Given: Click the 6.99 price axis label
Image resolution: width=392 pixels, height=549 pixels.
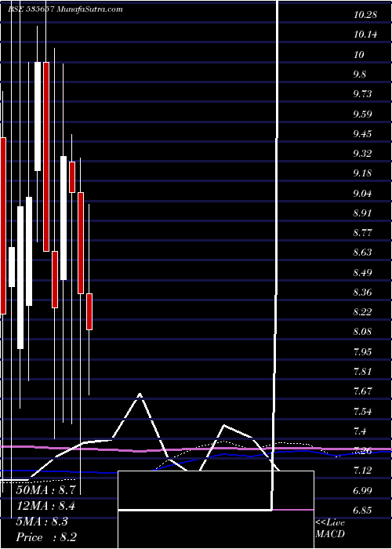Looking at the screenshot, I should (x=362, y=490).
